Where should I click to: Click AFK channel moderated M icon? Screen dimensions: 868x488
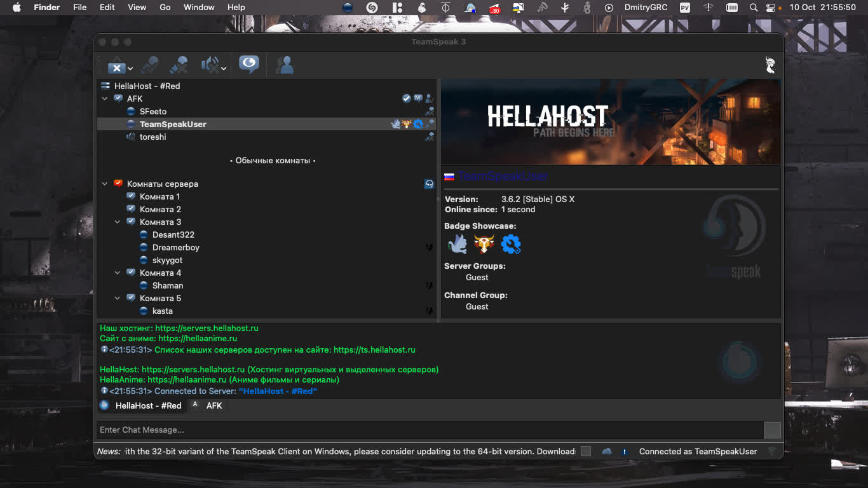point(418,98)
